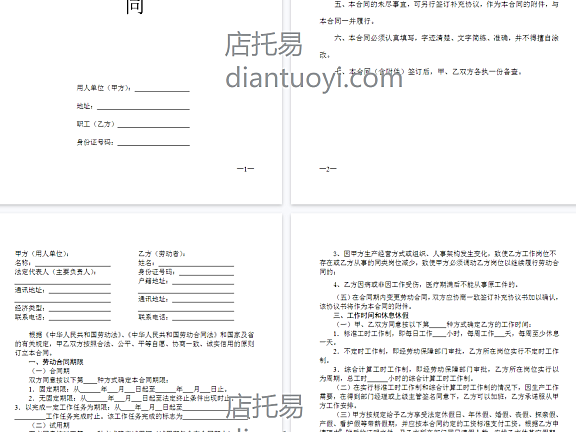Click the blank line after "用人单位（甲方）"
The width and height of the screenshot is (576, 432).
[162, 90]
